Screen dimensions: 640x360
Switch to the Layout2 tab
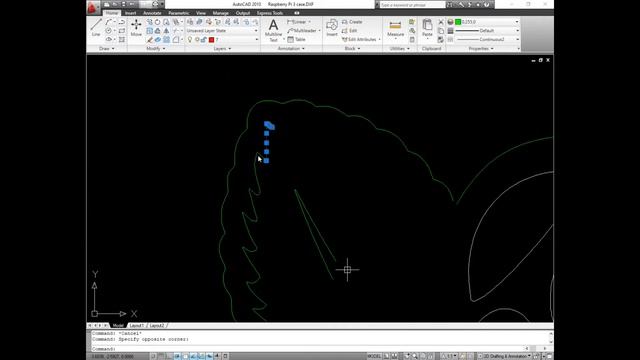pyautogui.click(x=157, y=325)
